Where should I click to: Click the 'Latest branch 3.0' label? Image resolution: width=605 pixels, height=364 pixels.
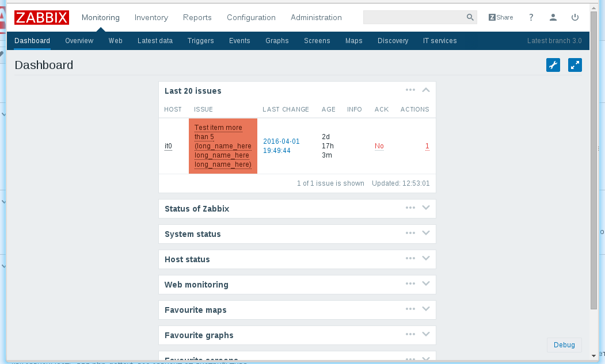(554, 40)
